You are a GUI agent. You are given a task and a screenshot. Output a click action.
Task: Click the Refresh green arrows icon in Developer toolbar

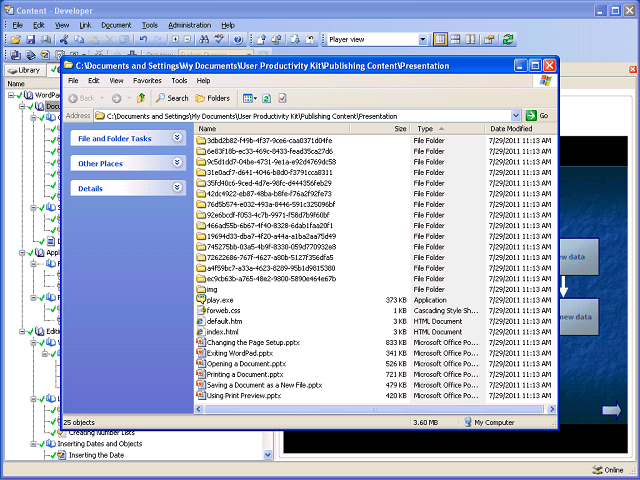[x=508, y=40]
